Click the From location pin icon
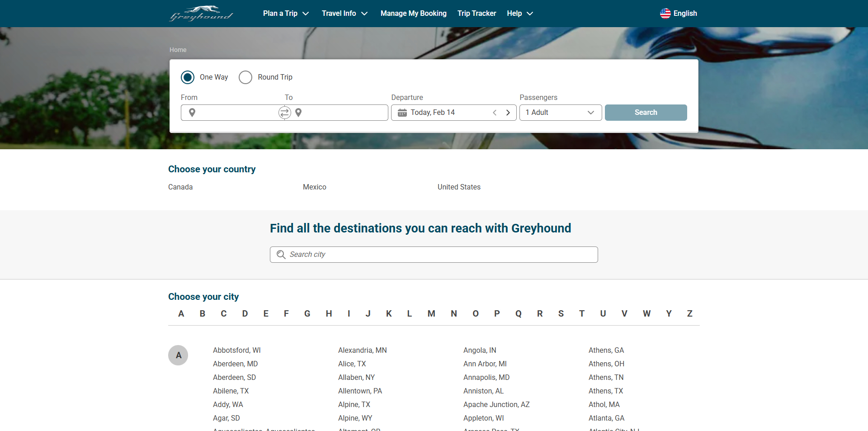The image size is (868, 431). [192, 113]
